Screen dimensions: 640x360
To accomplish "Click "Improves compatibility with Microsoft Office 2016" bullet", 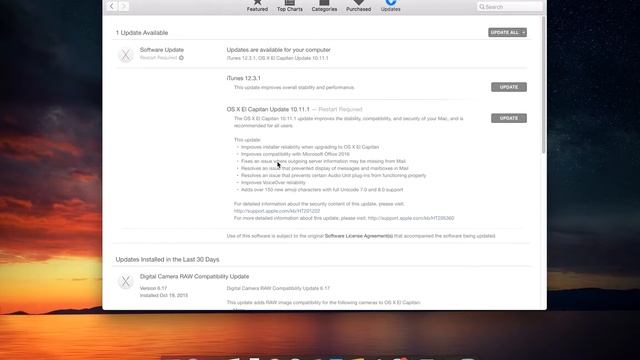I will click(x=295, y=154).
